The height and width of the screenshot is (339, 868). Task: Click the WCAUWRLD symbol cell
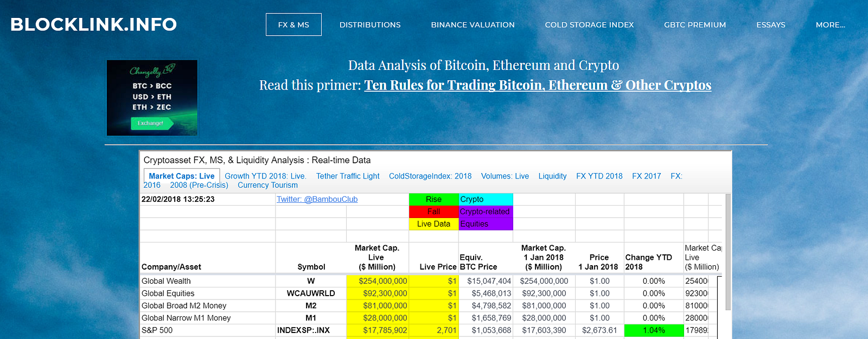click(x=311, y=293)
